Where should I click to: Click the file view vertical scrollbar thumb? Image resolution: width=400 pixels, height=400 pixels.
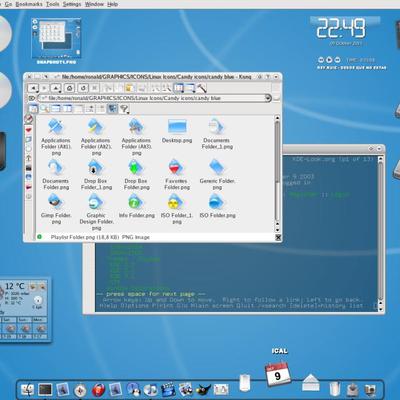277,151
